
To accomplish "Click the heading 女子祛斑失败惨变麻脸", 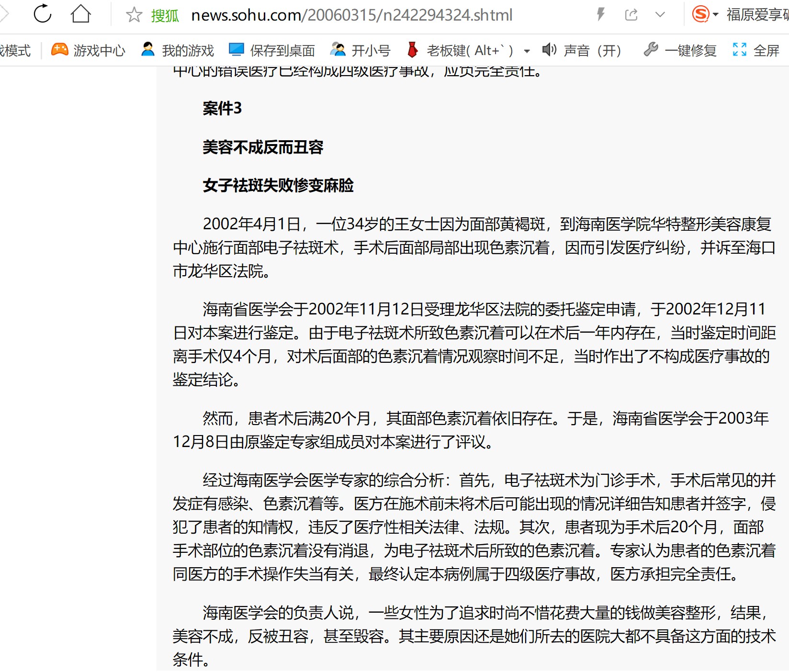I will (278, 185).
